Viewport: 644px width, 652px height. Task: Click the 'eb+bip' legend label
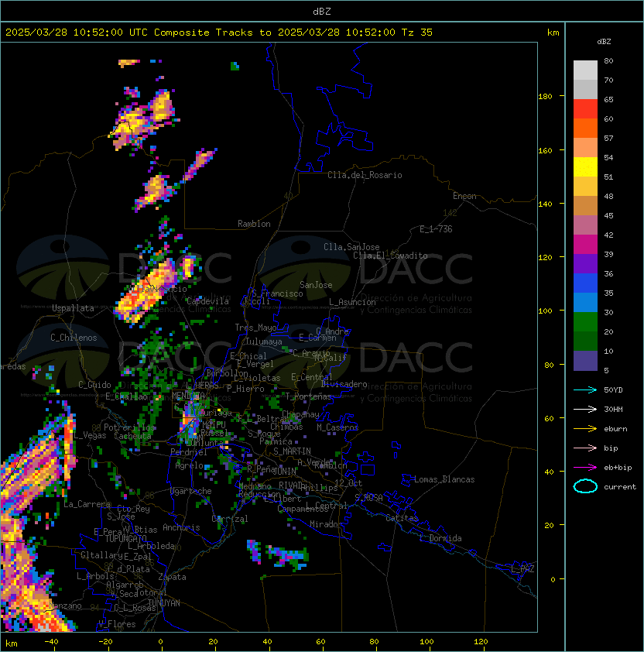coord(618,468)
